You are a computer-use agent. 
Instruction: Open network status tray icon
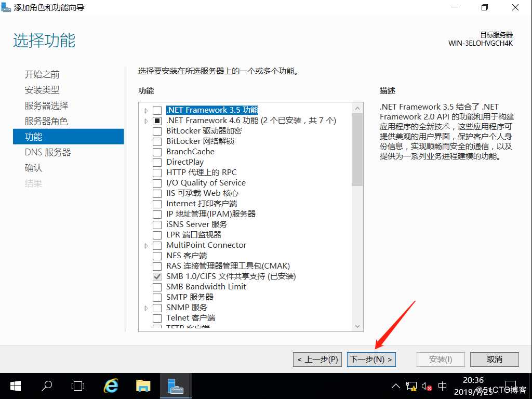click(x=411, y=387)
